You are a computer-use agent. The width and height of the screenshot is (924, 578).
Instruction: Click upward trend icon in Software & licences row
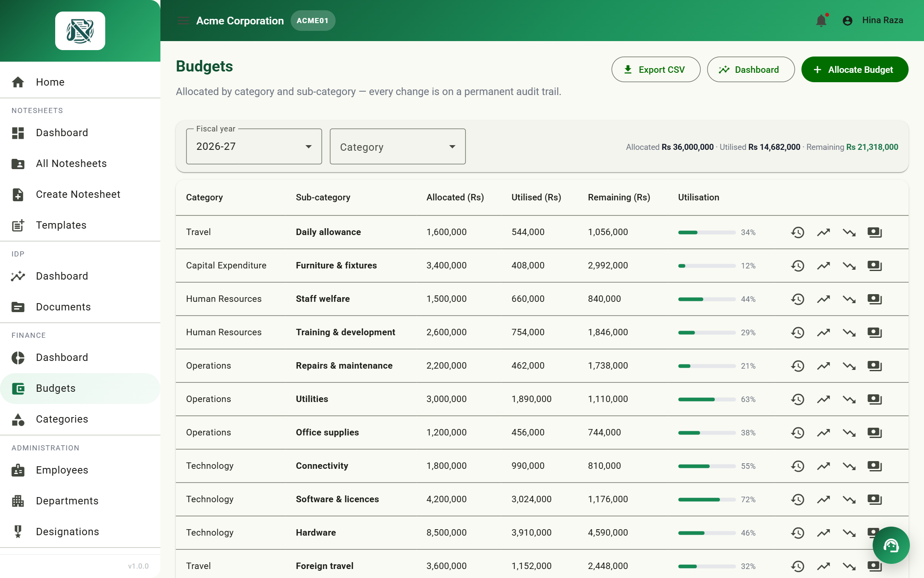[823, 499]
